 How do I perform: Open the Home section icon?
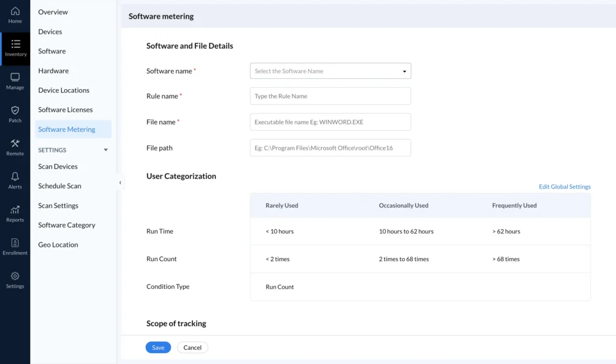click(15, 11)
